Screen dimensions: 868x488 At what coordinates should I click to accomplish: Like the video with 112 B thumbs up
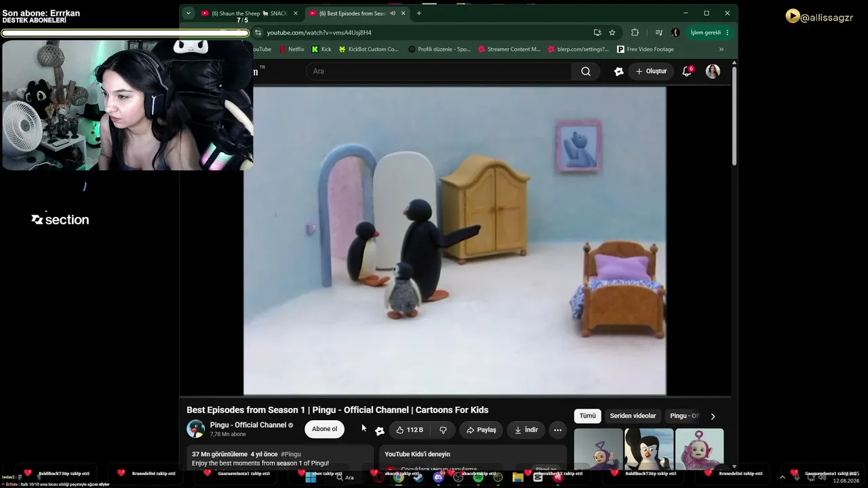click(x=410, y=430)
